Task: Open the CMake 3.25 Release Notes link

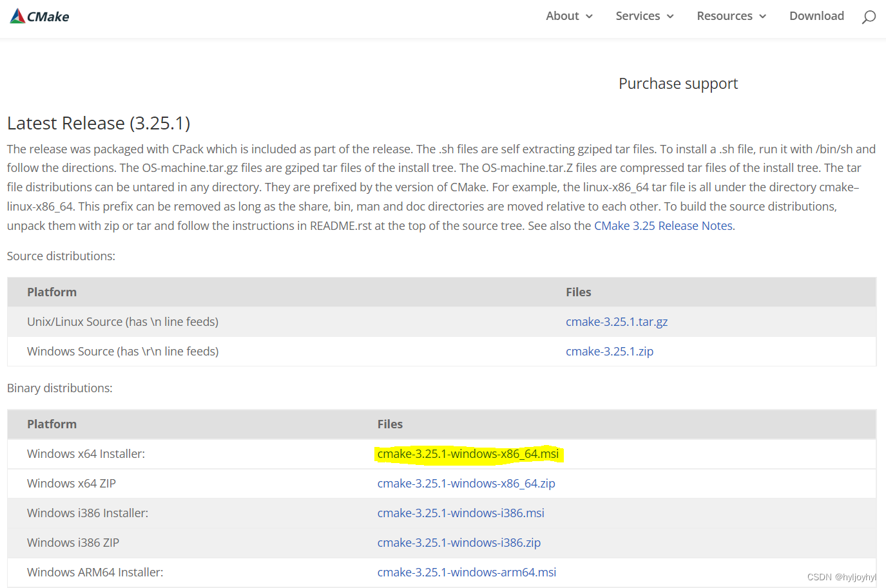Action: 663,226
